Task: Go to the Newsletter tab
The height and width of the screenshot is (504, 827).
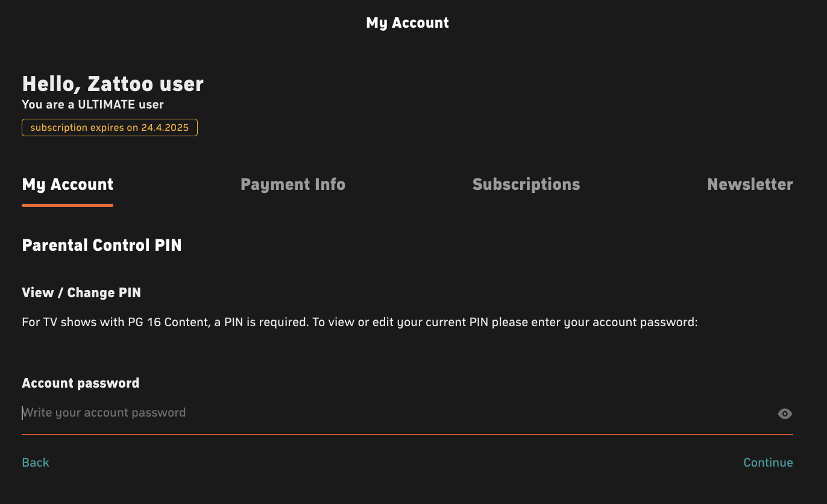Action: coord(750,184)
